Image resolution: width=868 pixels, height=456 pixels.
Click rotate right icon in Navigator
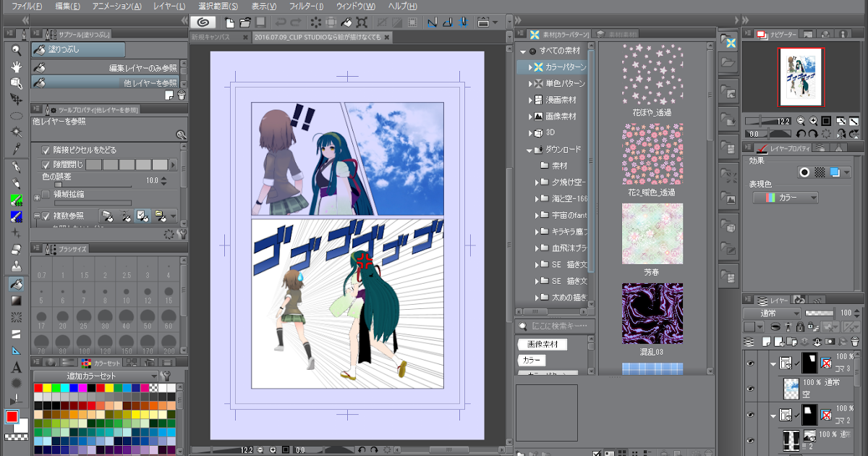click(814, 134)
